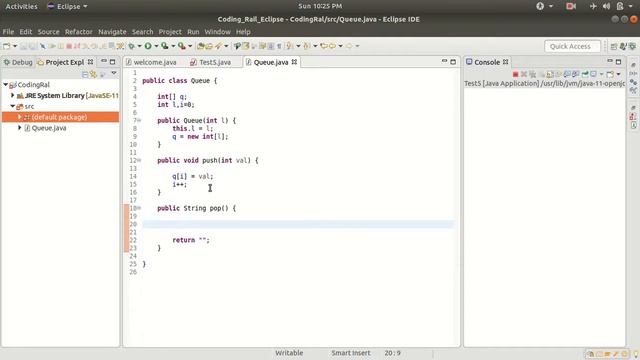Toggle Scroll Lock in Console toolbar

[550, 74]
